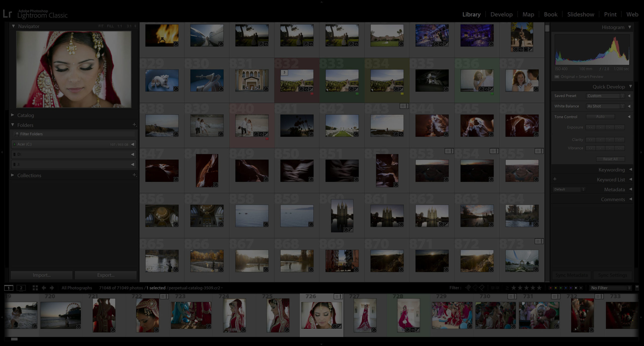Add a keyword with Keyword List plus

555,179
